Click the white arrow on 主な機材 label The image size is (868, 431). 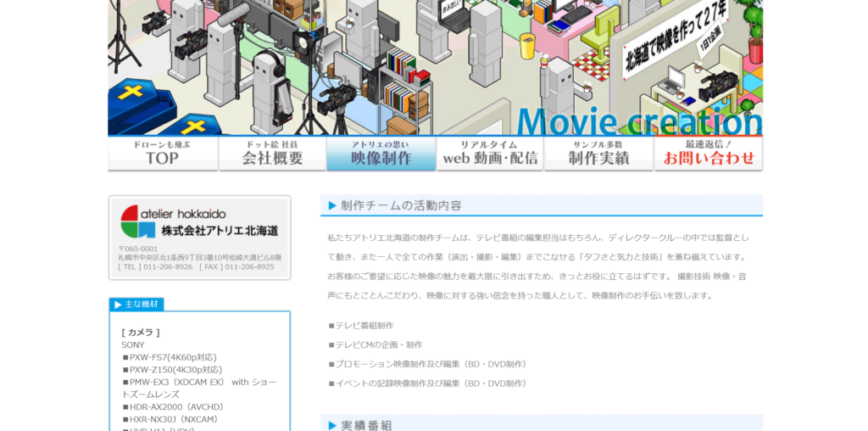(118, 305)
